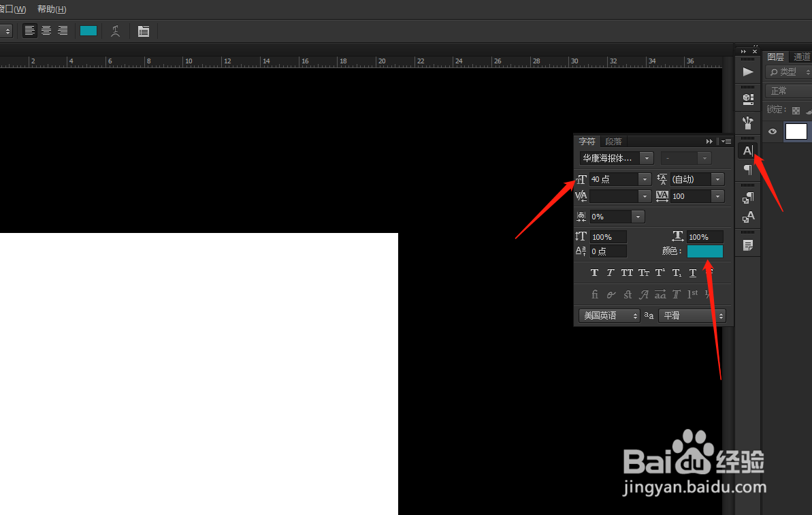Image resolution: width=812 pixels, height=515 pixels.
Task: Open the layer filter 类型 dropdown
Action: click(x=790, y=72)
